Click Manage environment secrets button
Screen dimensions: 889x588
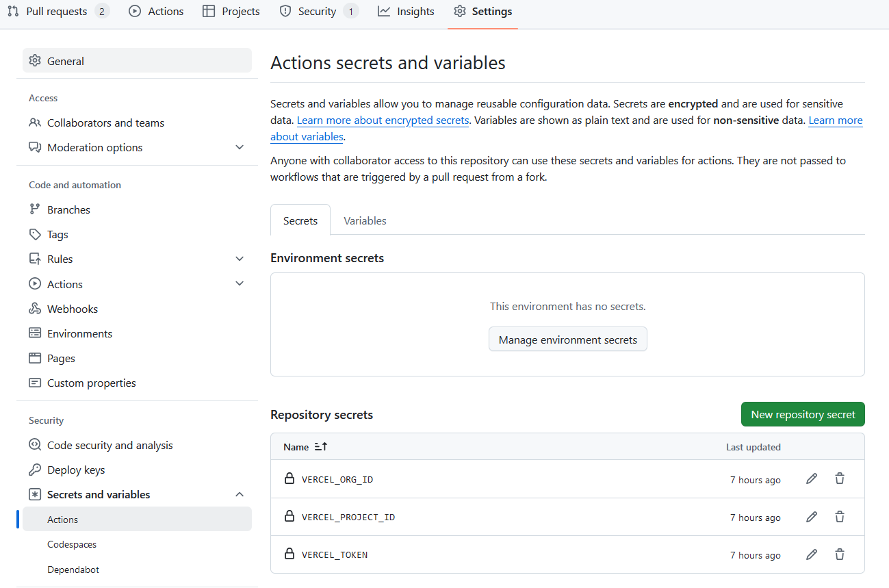coord(567,340)
